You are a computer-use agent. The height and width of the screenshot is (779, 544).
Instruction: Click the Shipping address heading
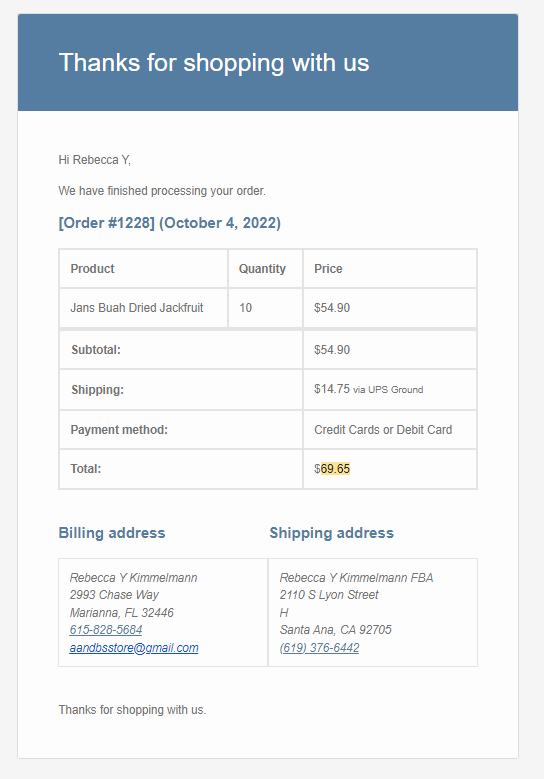pyautogui.click(x=331, y=533)
